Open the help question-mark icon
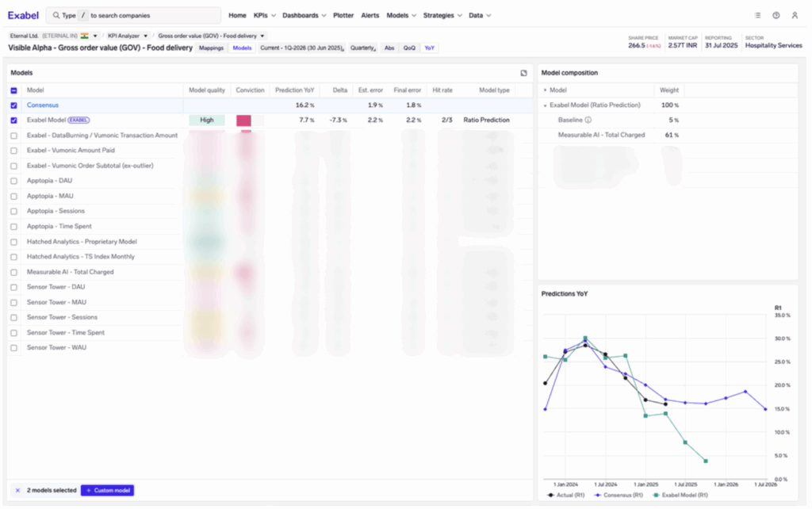812x509 pixels. point(776,16)
